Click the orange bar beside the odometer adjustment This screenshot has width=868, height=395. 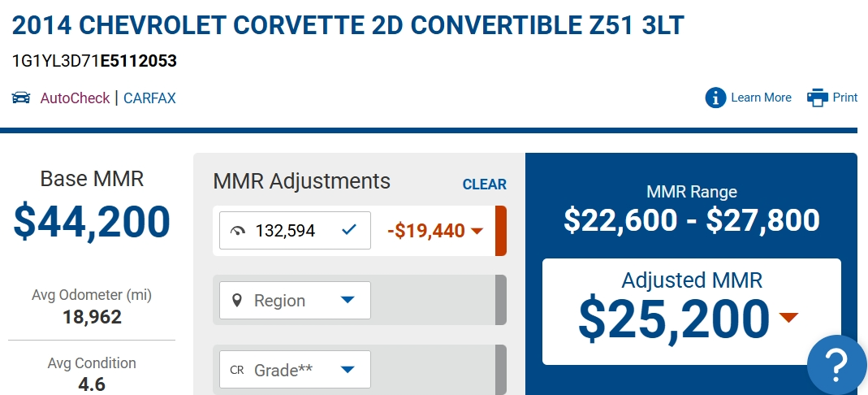(501, 231)
